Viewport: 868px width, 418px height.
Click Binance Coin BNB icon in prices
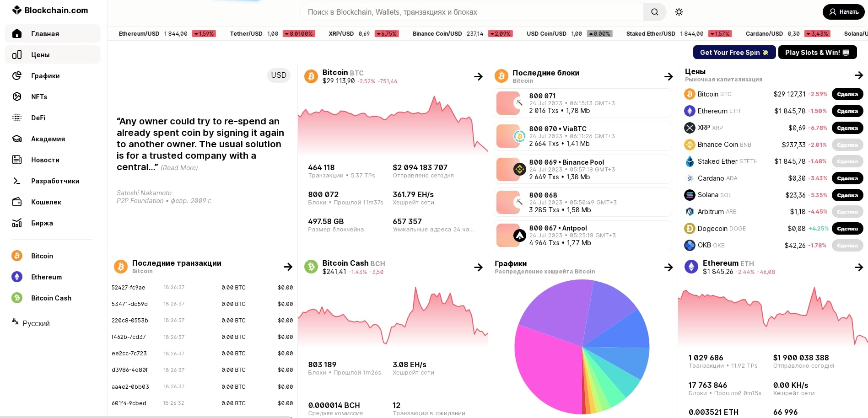pos(690,145)
